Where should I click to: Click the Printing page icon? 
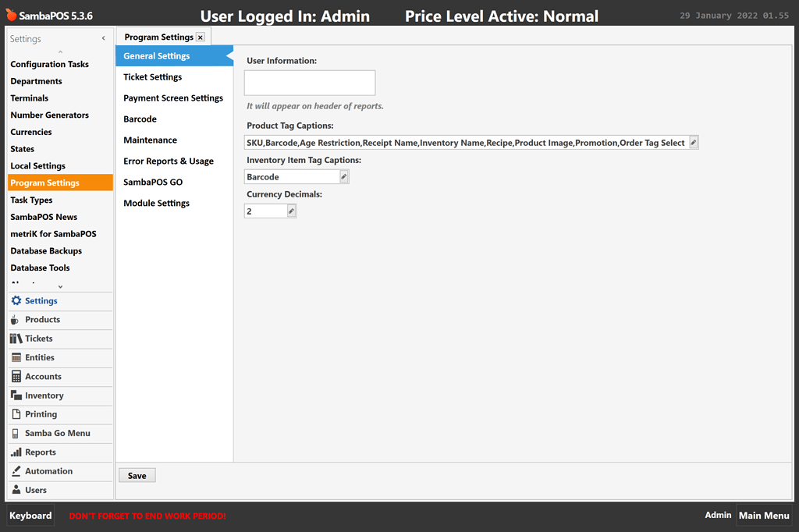click(16, 413)
